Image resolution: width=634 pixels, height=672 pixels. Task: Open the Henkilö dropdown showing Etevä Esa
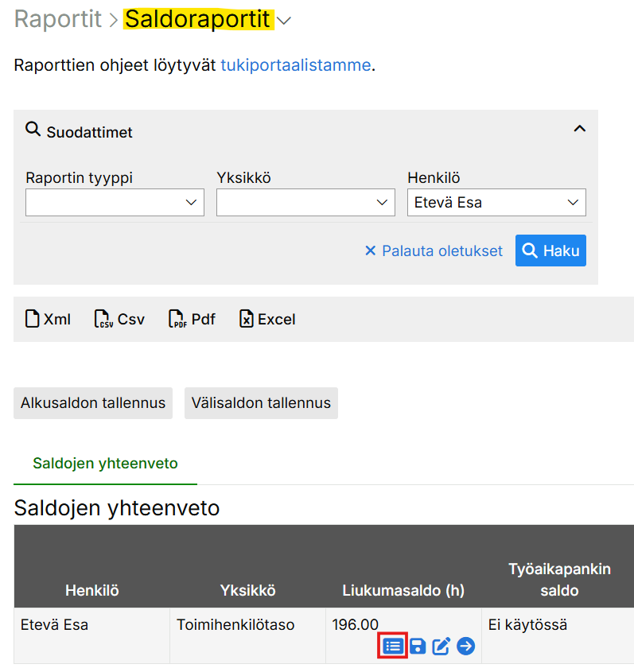[x=496, y=203]
